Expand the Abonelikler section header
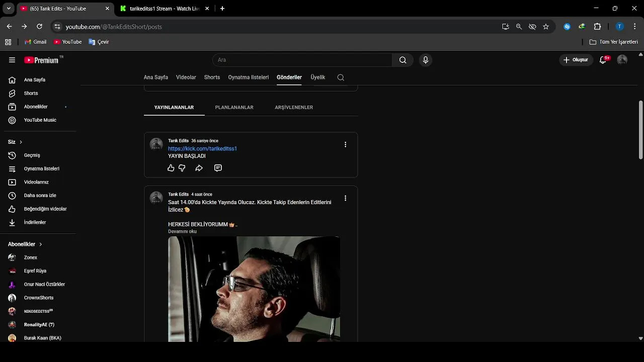 click(25, 244)
